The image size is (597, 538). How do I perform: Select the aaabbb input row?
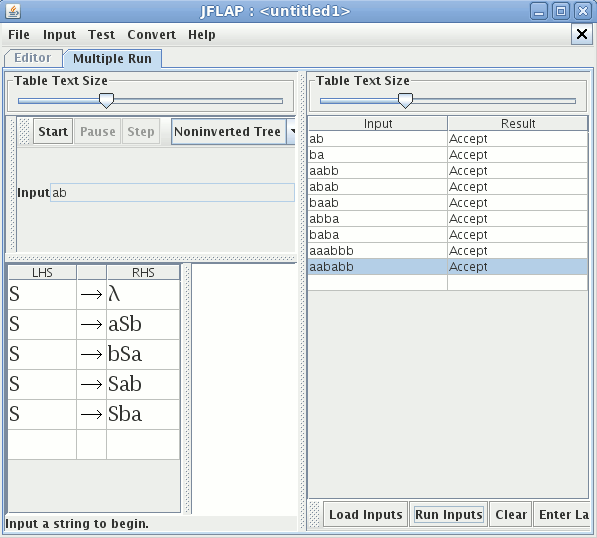coord(447,251)
